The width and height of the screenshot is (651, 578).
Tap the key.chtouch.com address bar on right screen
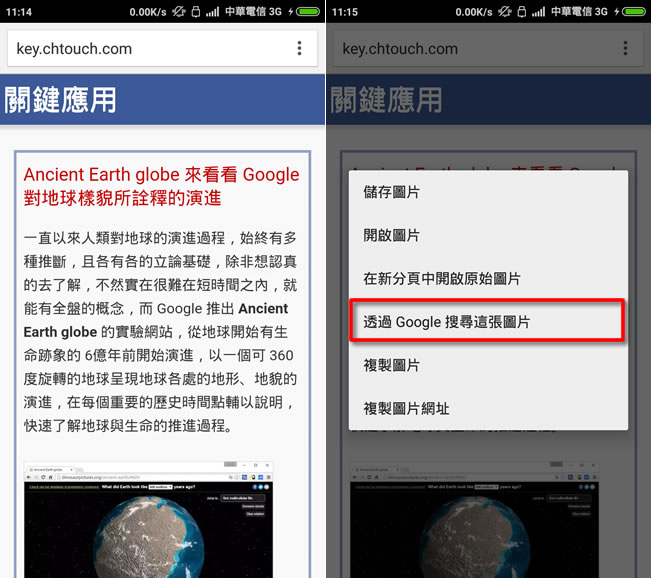[470, 48]
